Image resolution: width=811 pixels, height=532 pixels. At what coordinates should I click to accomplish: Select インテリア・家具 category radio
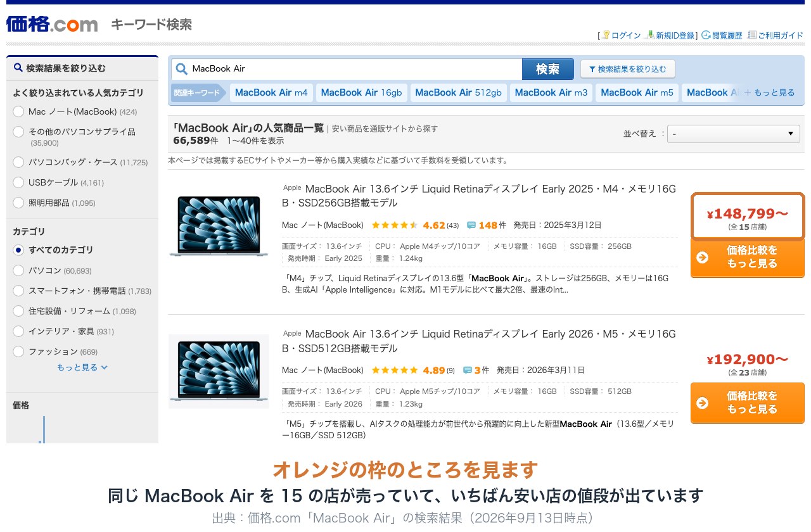pyautogui.click(x=18, y=331)
